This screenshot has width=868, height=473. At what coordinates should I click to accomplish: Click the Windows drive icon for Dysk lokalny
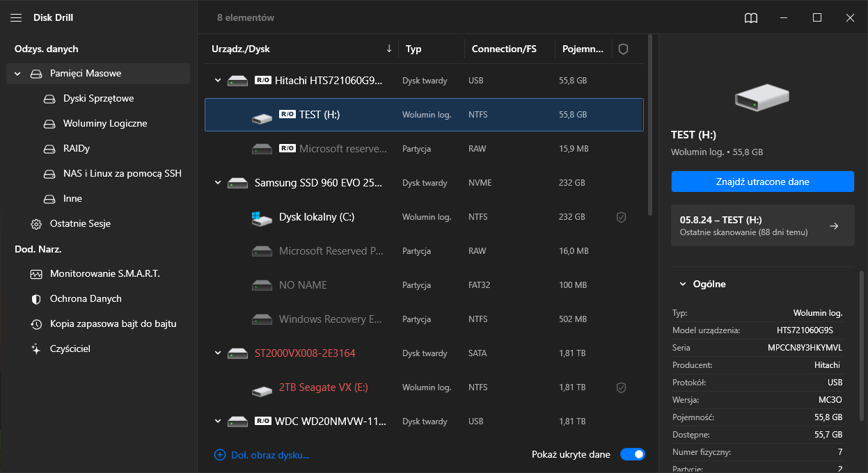tap(262, 218)
